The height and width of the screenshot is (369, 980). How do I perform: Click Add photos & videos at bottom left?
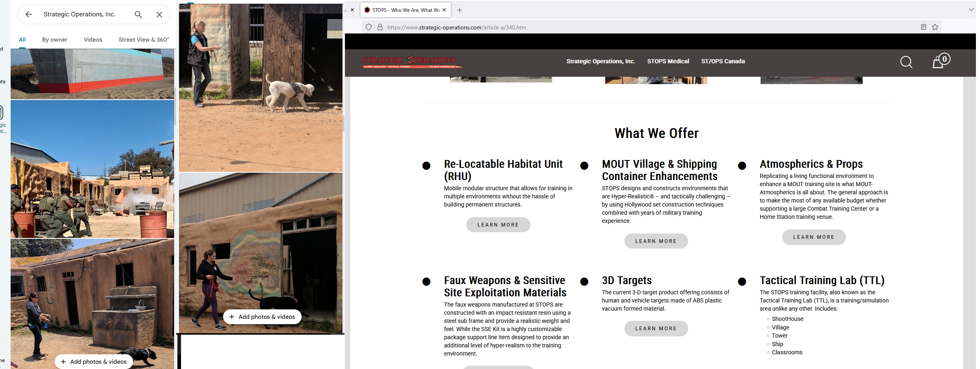[94, 362]
